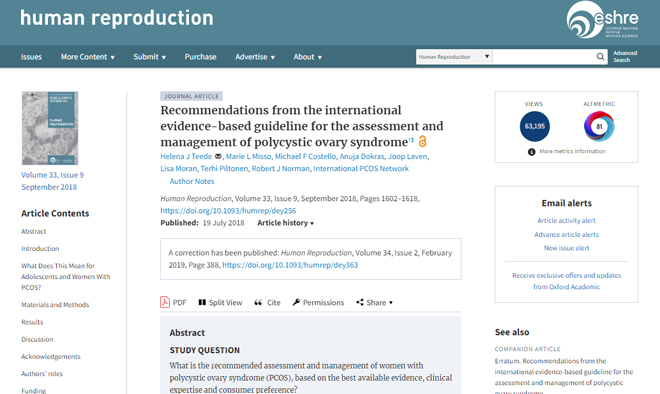The image size is (660, 394).
Task: Open the correction DOI link dey363
Action: 290,265
